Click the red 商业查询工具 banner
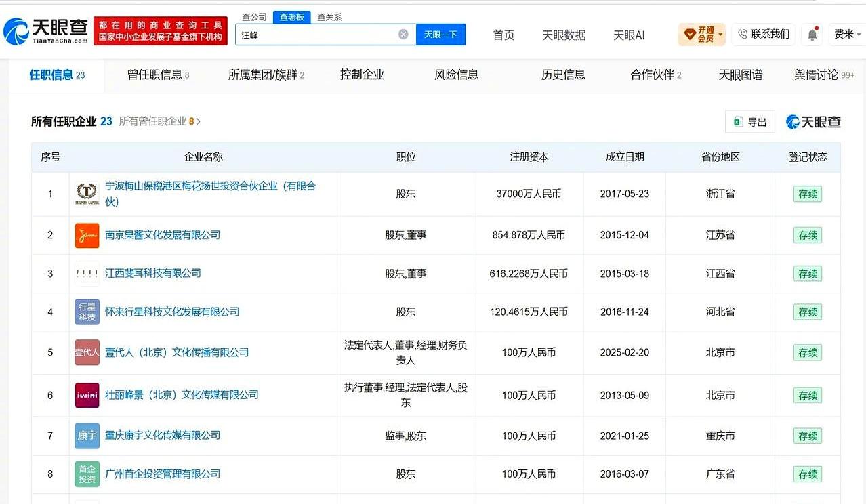866x504 pixels. click(161, 31)
